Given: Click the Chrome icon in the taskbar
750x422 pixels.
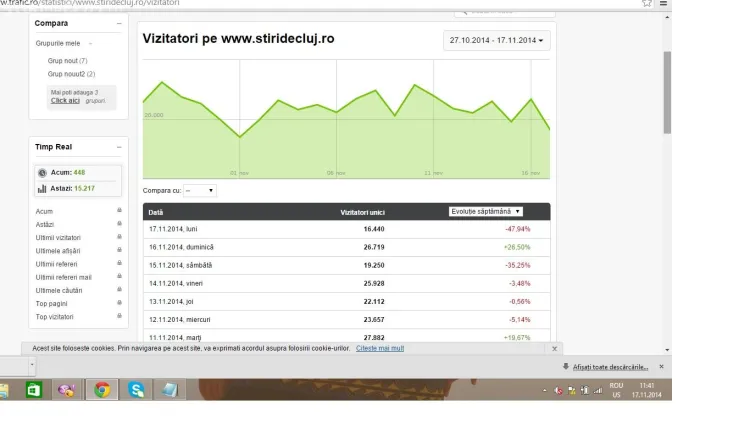Looking at the screenshot, I should click(x=102, y=390).
